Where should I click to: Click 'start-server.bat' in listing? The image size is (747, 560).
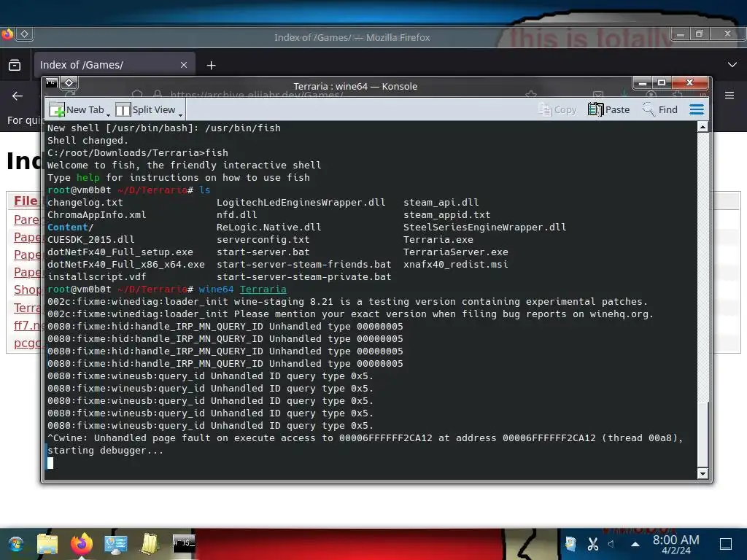pos(263,252)
